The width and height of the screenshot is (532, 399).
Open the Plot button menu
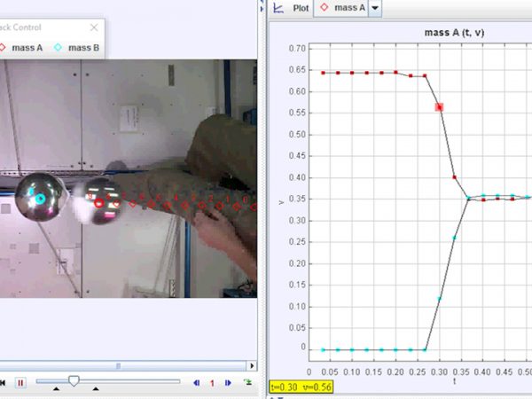(301, 8)
